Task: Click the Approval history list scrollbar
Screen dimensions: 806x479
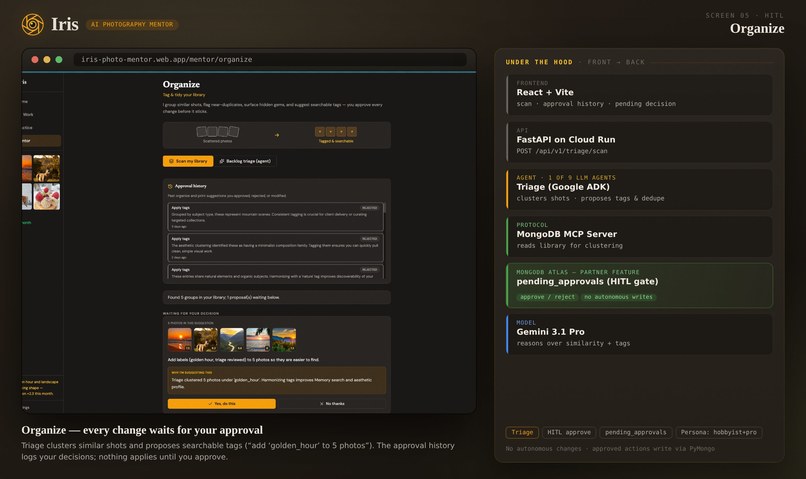Action: (384, 208)
